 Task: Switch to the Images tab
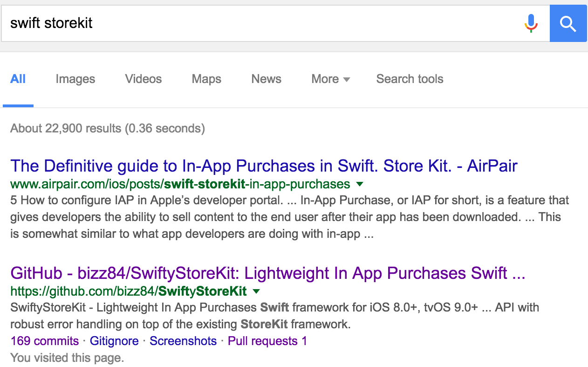(75, 79)
